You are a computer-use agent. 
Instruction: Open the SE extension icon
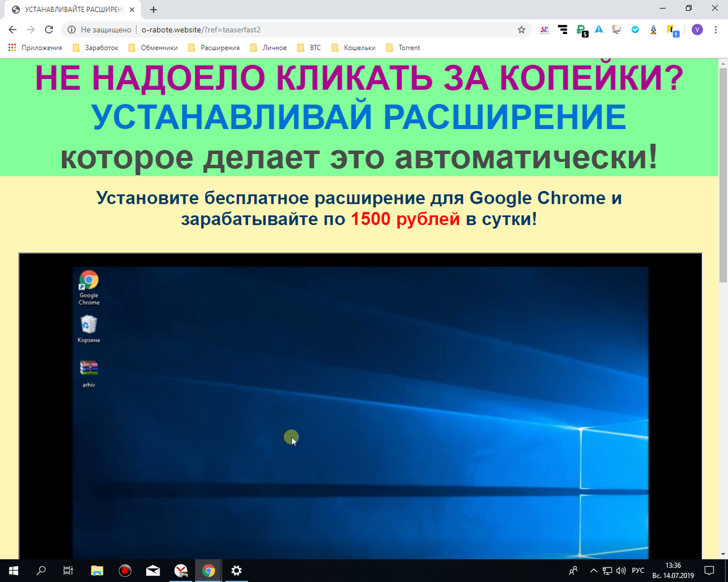(544, 29)
